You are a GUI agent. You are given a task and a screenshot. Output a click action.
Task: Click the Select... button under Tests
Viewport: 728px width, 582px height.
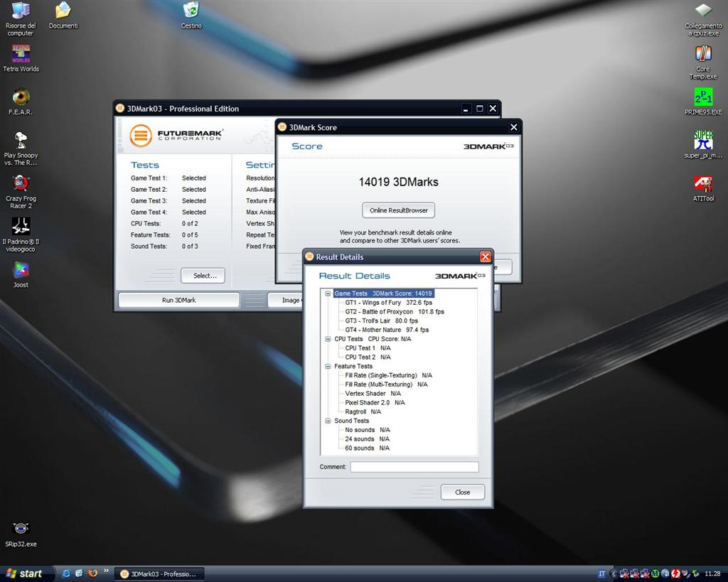point(203,276)
